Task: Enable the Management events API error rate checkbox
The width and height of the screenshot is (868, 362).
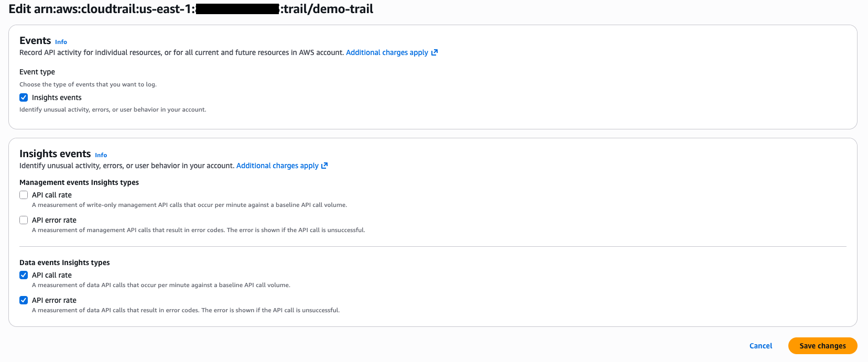Action: pos(24,220)
